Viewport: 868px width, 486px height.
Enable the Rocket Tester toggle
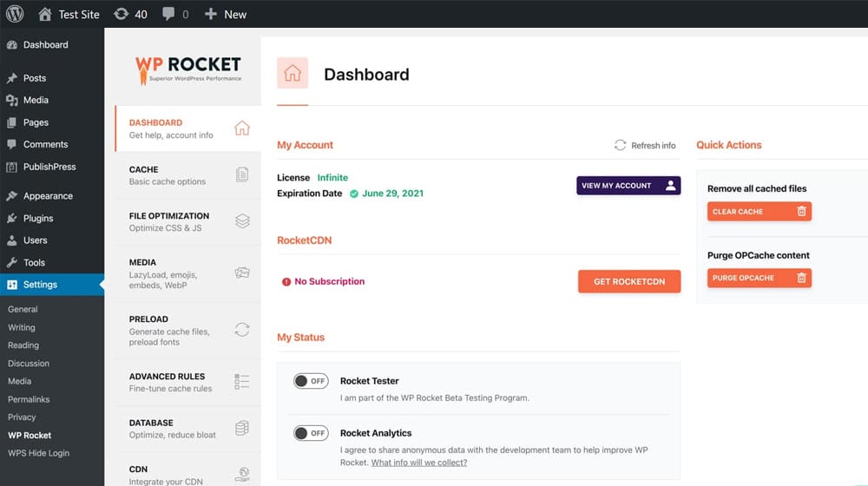click(x=311, y=381)
